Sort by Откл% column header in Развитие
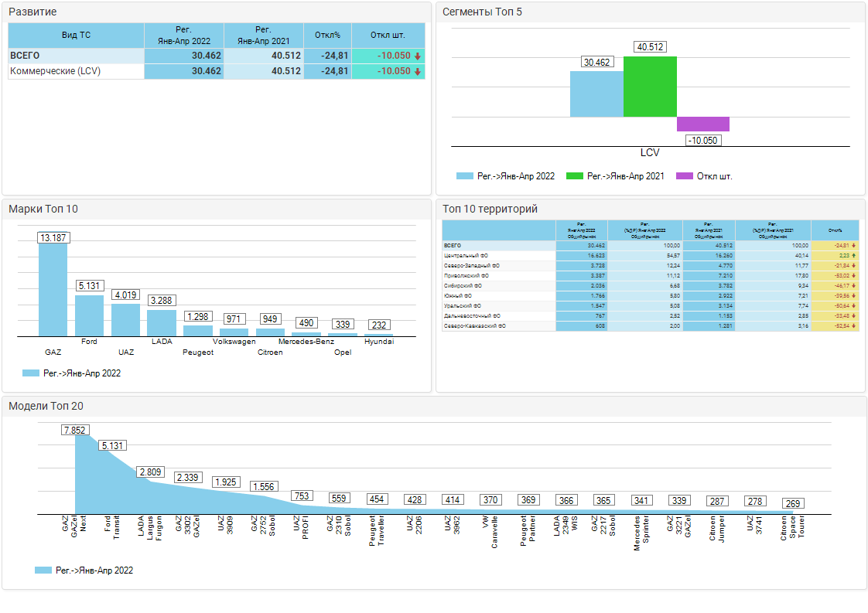Viewport: 868px width, 613px height. coord(327,36)
